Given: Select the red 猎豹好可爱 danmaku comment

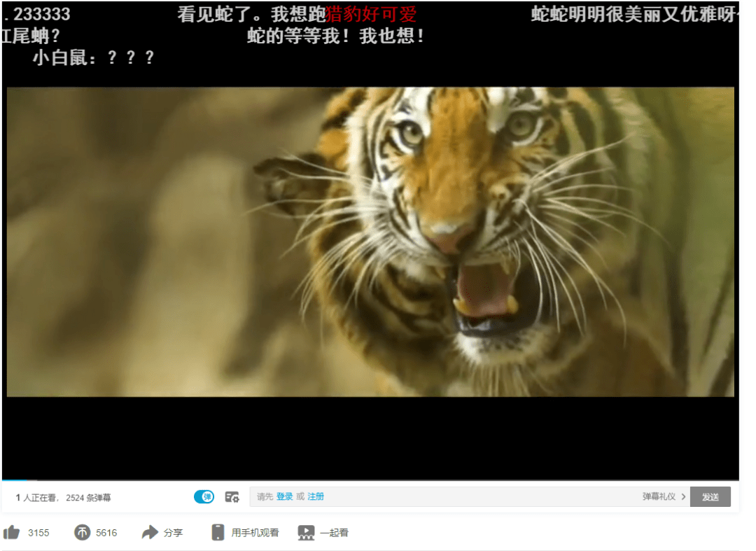Looking at the screenshot, I should (x=371, y=15).
